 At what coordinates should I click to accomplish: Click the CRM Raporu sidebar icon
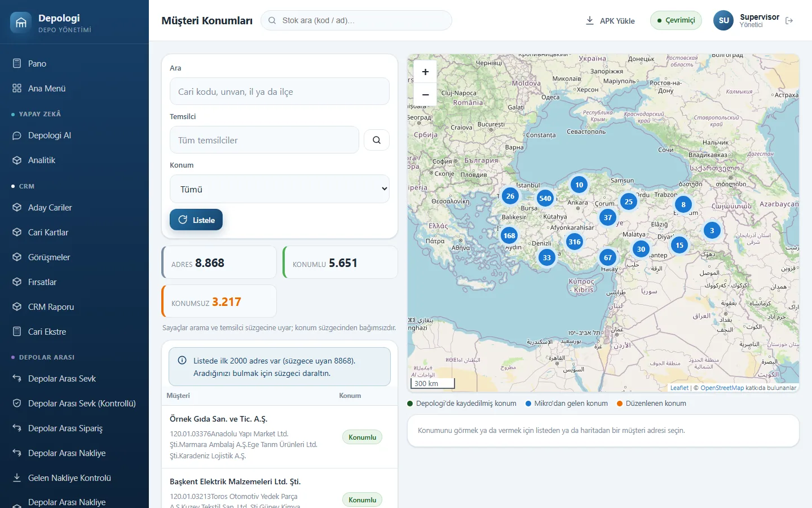point(17,307)
